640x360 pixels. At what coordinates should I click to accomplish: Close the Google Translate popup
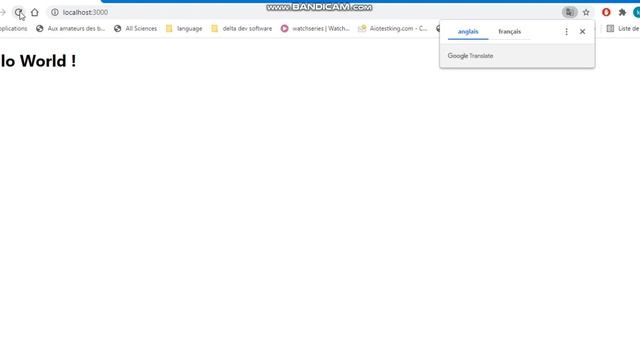pos(582,31)
